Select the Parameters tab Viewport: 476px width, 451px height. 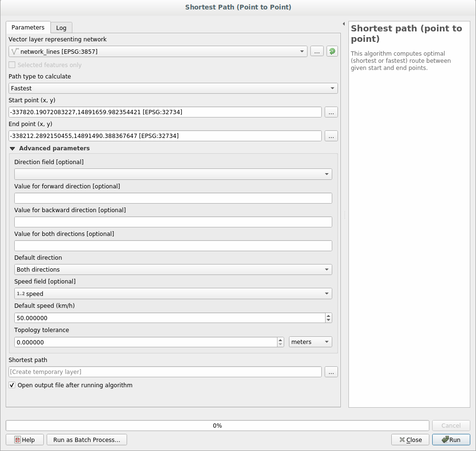click(x=28, y=28)
